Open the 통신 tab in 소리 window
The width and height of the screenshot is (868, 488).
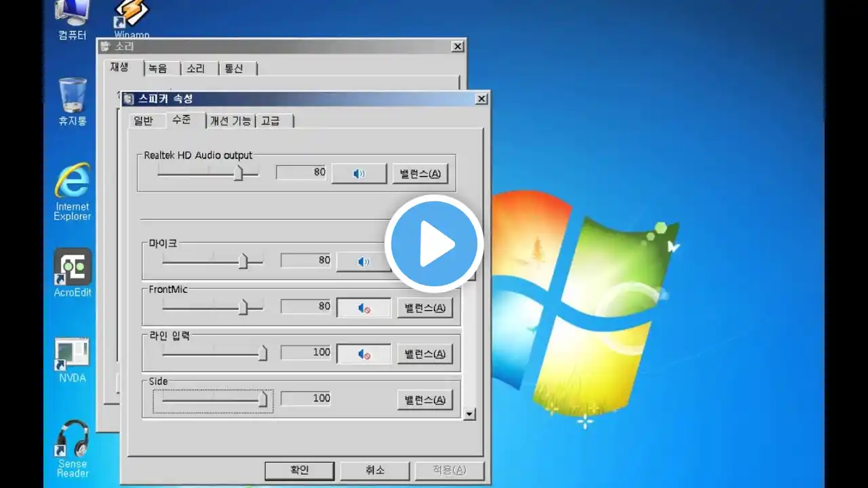click(234, 68)
